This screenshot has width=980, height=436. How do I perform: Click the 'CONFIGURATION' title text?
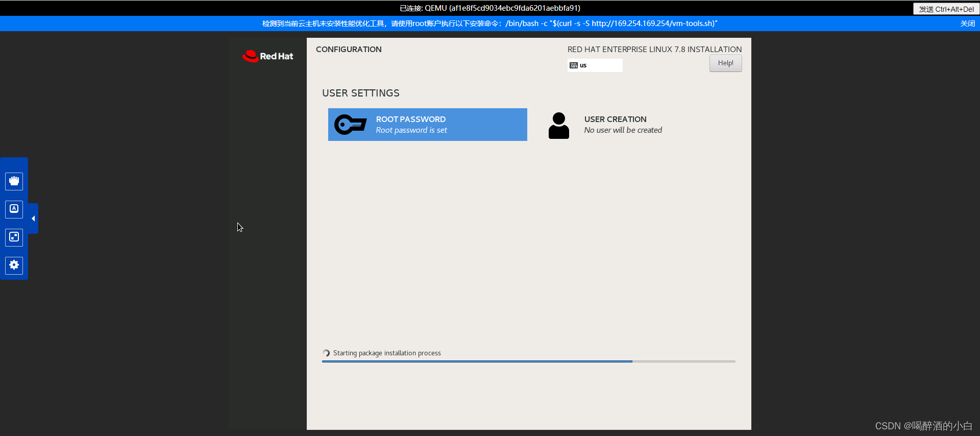[x=349, y=50]
